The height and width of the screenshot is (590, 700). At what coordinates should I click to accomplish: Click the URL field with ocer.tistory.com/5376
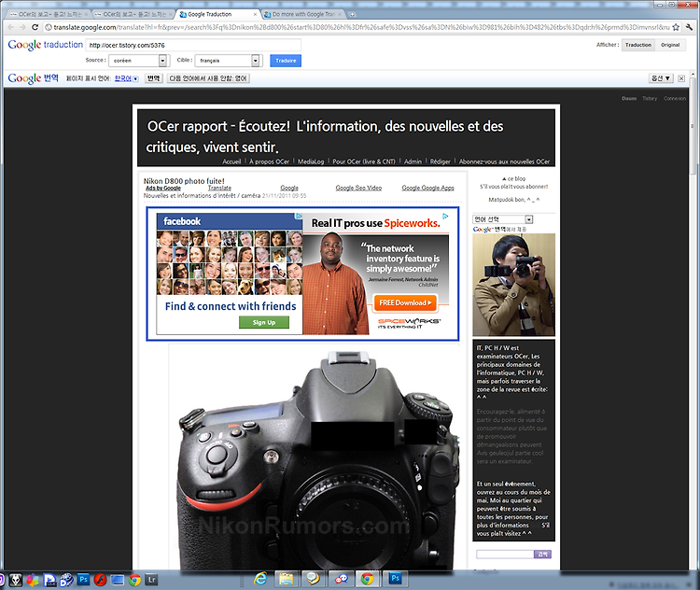click(193, 45)
